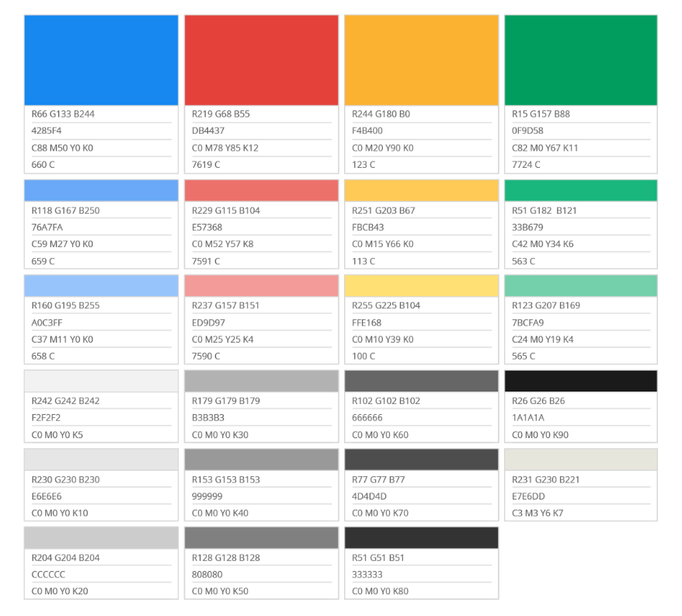Screen dimensions: 682x616
Task: Click the Pantone value 7724 C
Action: tap(527, 165)
